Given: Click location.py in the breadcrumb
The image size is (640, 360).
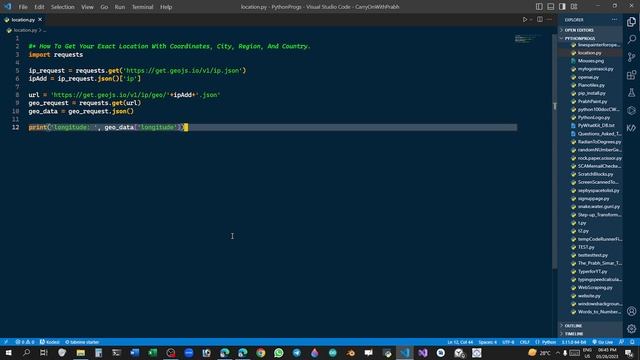Looking at the screenshot, I should [25, 30].
